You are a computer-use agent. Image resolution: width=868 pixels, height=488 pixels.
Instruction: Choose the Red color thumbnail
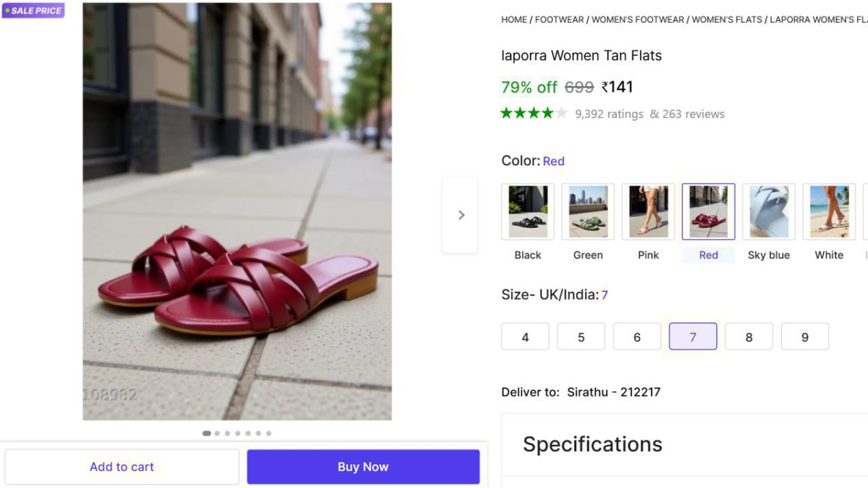click(x=709, y=211)
